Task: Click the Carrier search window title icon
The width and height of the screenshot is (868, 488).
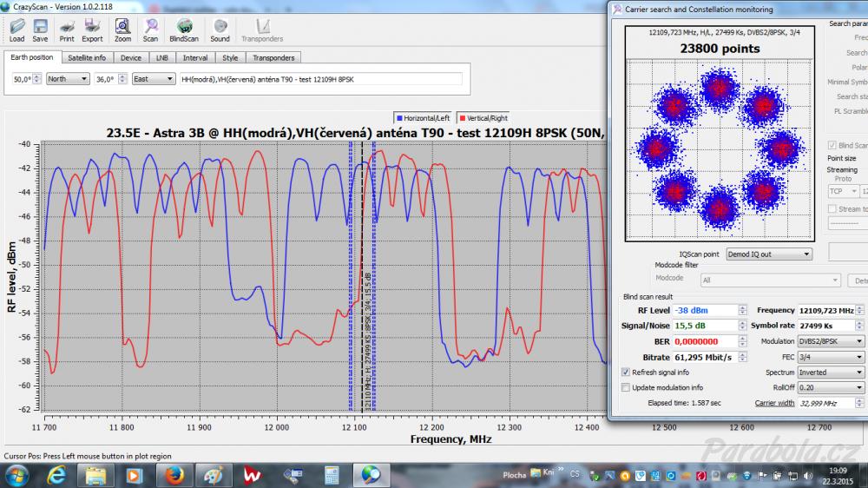Action: (x=617, y=10)
